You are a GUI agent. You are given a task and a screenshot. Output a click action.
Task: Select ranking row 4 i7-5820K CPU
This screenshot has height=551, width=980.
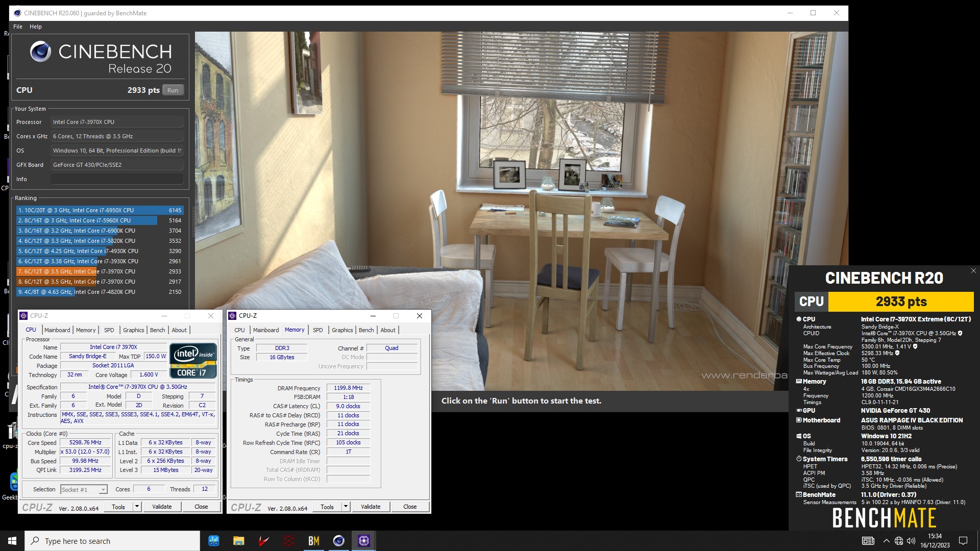(x=100, y=241)
